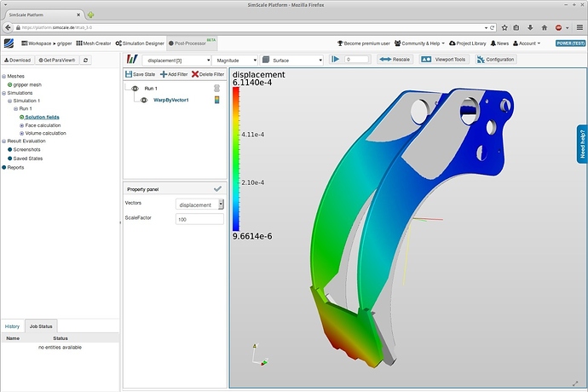Switch to the History tab

coord(12,326)
